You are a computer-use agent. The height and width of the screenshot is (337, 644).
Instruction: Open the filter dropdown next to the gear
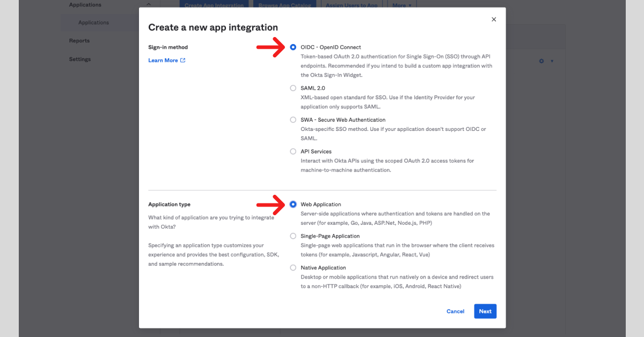tap(552, 61)
